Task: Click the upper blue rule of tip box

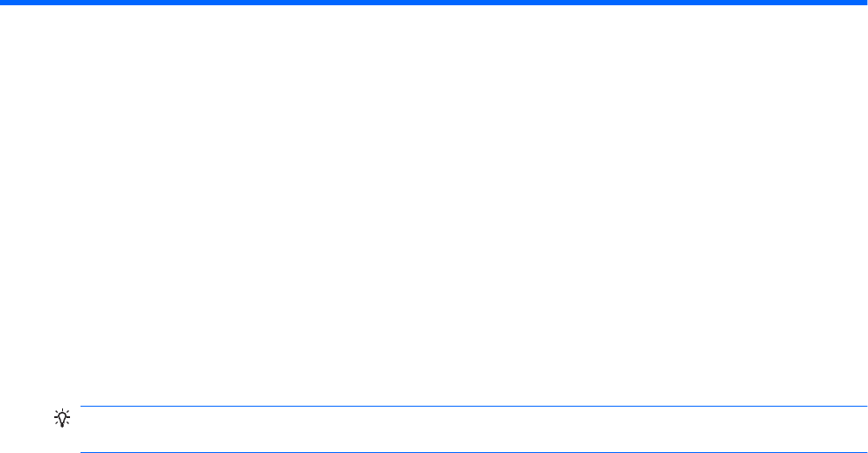Action: click(x=474, y=406)
